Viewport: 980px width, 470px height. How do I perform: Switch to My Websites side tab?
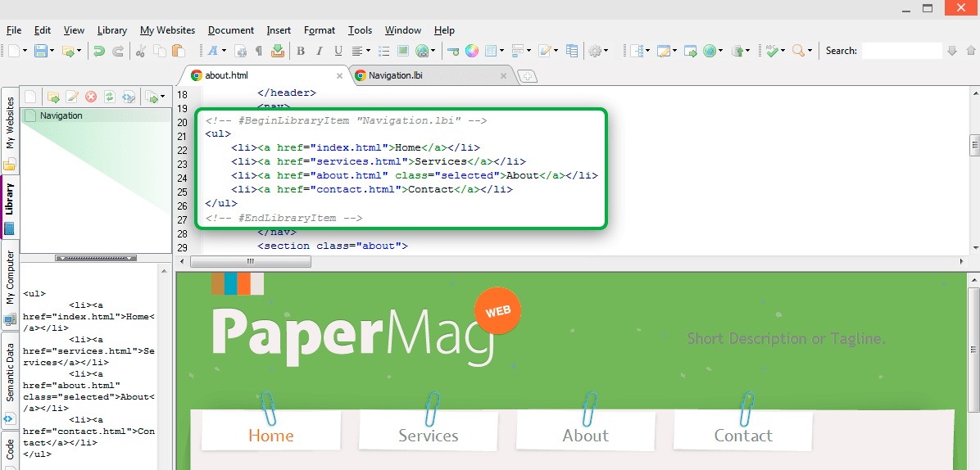coord(9,131)
